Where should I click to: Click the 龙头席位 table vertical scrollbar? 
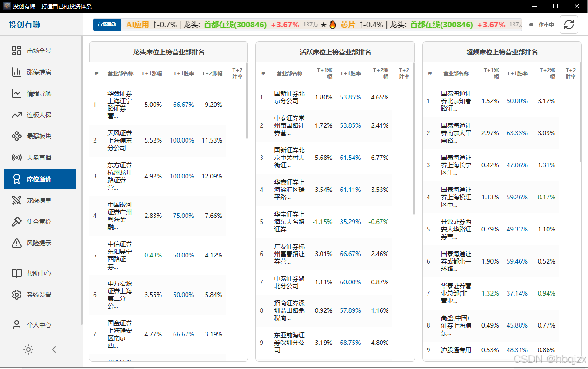click(247, 100)
